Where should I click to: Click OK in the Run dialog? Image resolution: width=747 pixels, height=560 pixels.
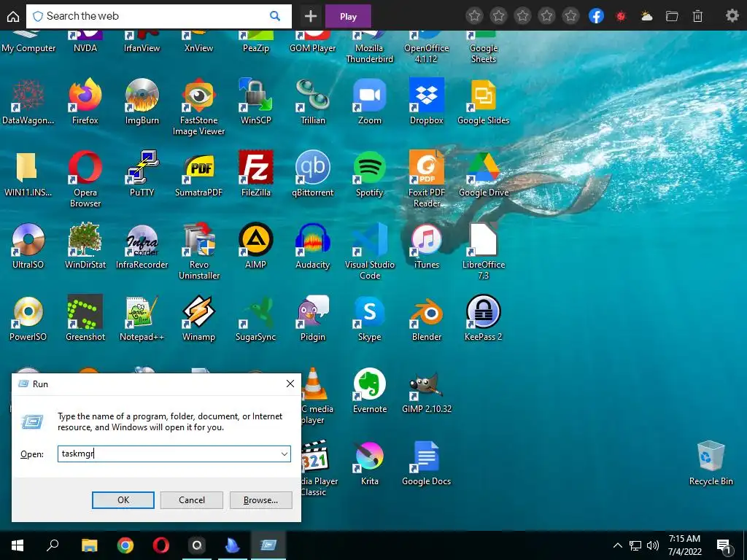click(123, 500)
